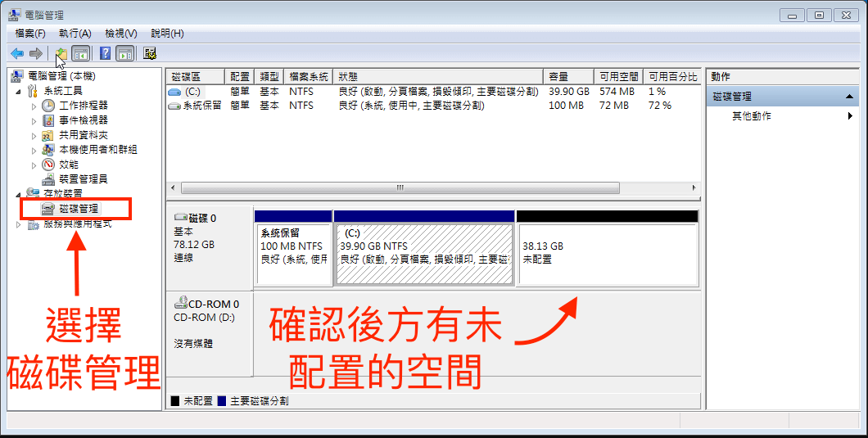Click the 裝置管理員 icon in tree
The image size is (868, 438).
point(48,178)
